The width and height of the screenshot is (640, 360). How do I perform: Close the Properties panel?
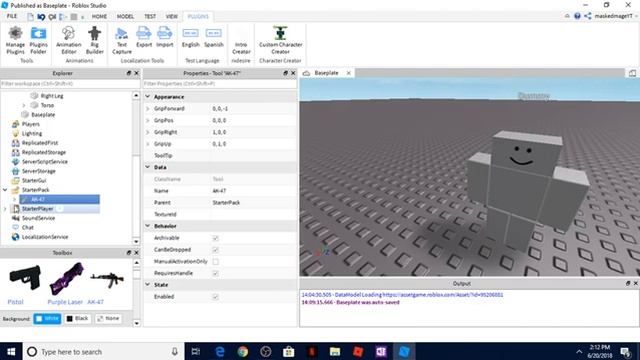[x=293, y=73]
